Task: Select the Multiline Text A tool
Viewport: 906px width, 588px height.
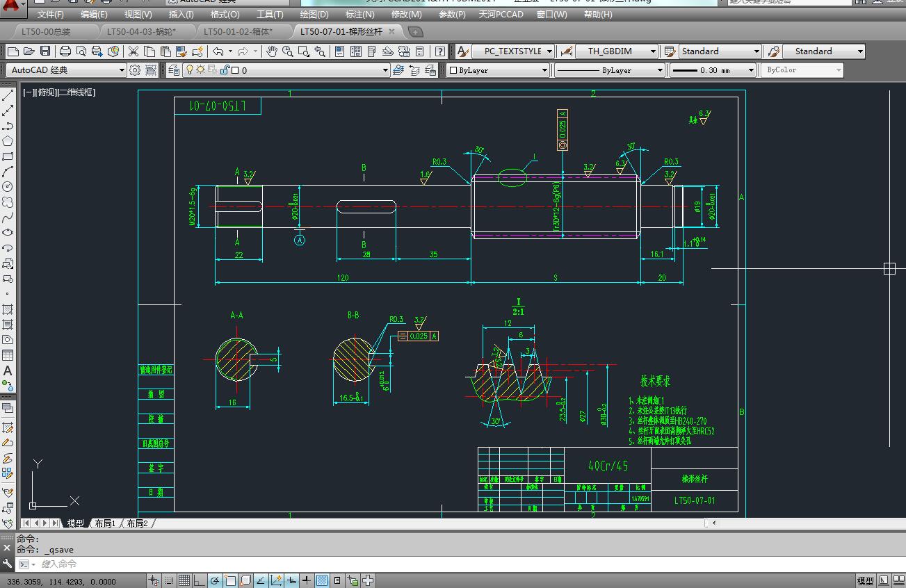Action: (x=8, y=371)
